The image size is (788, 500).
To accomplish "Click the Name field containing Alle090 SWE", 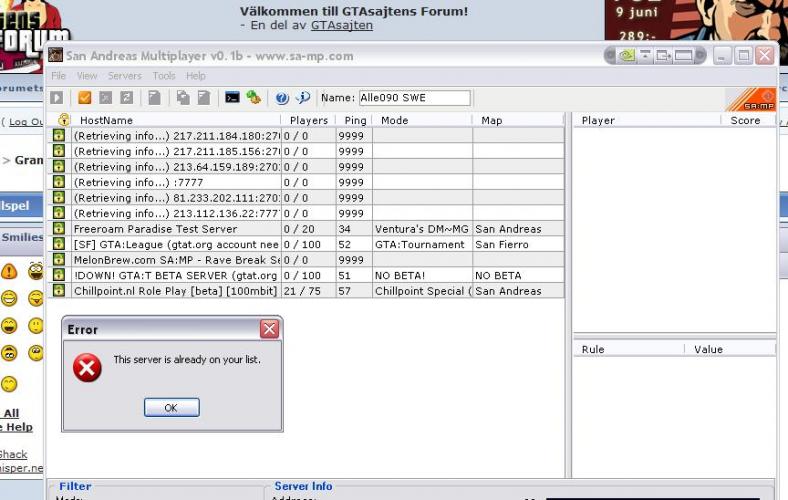I will click(x=415, y=98).
